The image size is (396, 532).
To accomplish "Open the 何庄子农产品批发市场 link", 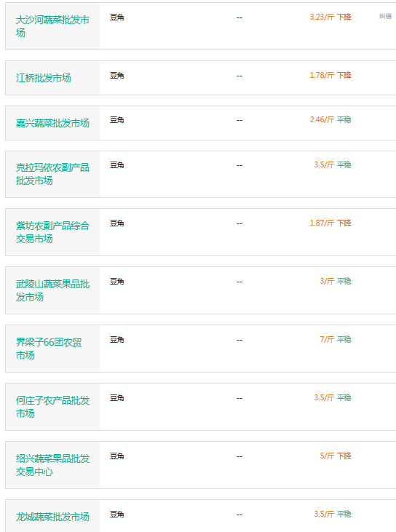I will click(x=52, y=407).
